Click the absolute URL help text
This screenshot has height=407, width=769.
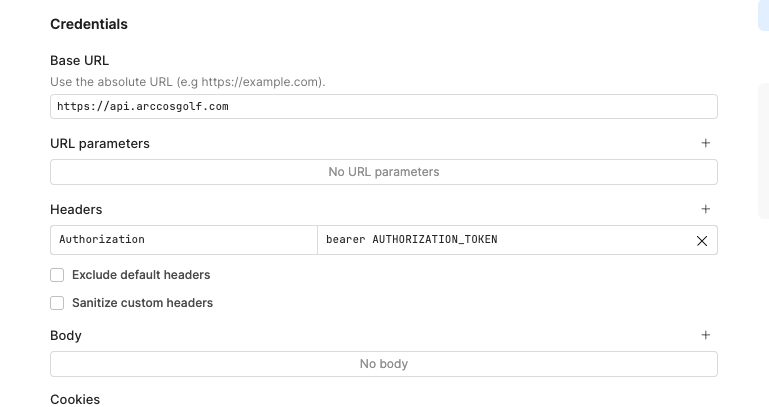coord(187,81)
